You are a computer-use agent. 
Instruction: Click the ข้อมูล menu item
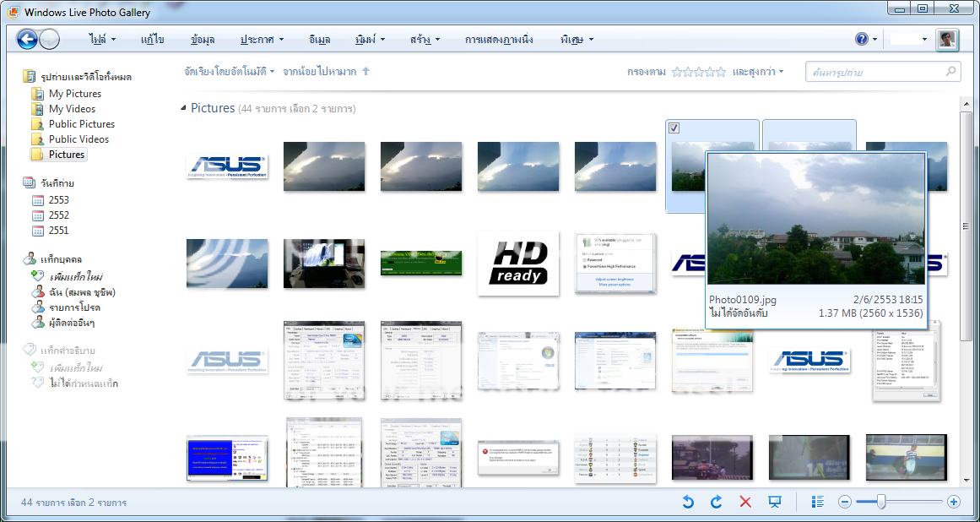tap(203, 40)
